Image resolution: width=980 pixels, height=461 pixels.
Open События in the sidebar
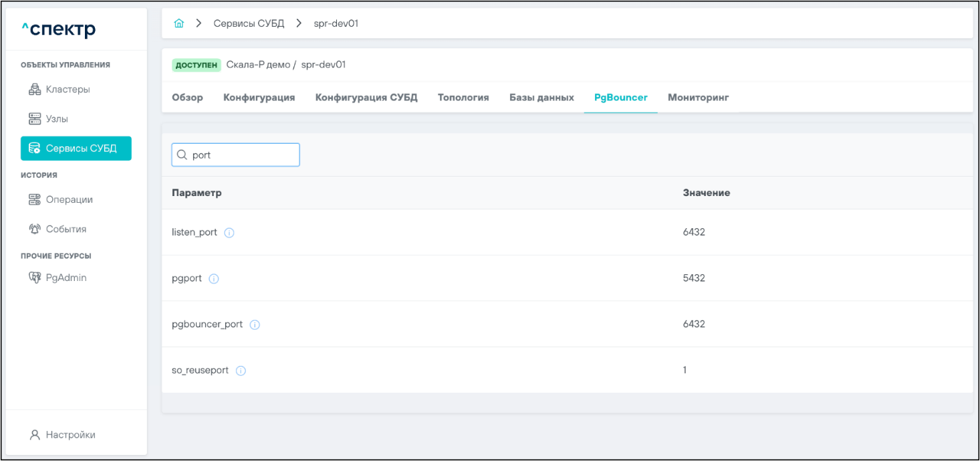[66, 229]
